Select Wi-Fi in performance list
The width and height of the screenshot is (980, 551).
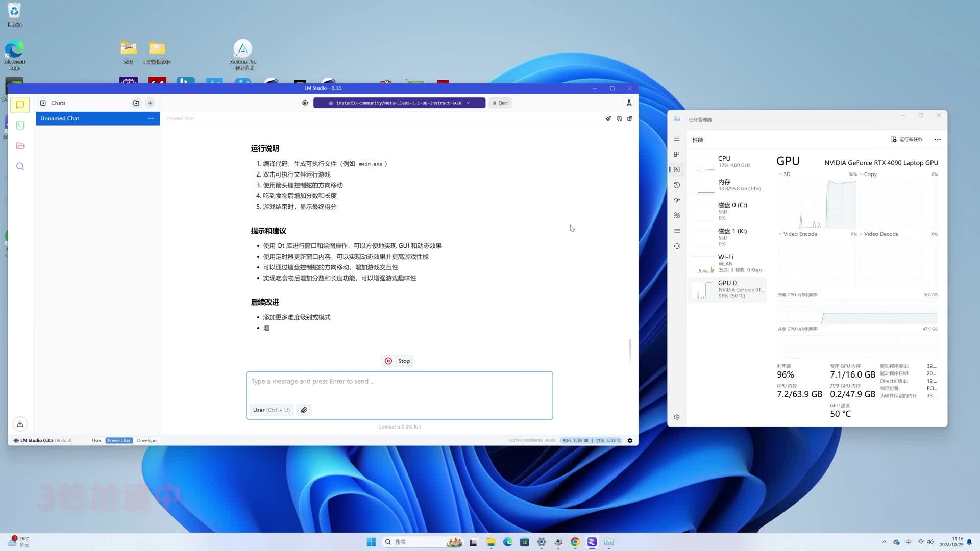click(727, 263)
